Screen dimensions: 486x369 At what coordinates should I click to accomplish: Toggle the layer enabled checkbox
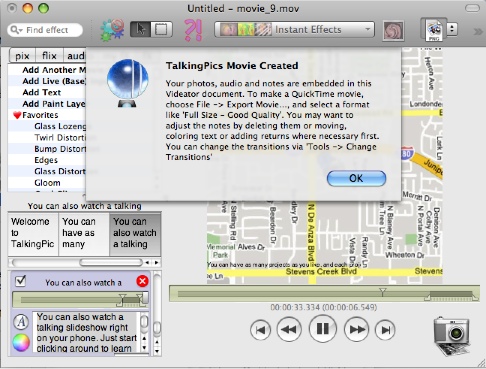click(20, 281)
